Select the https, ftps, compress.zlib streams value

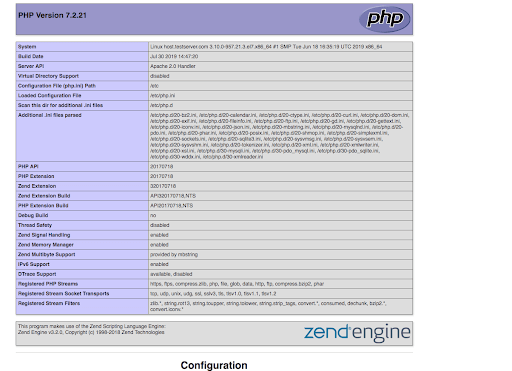point(237,284)
